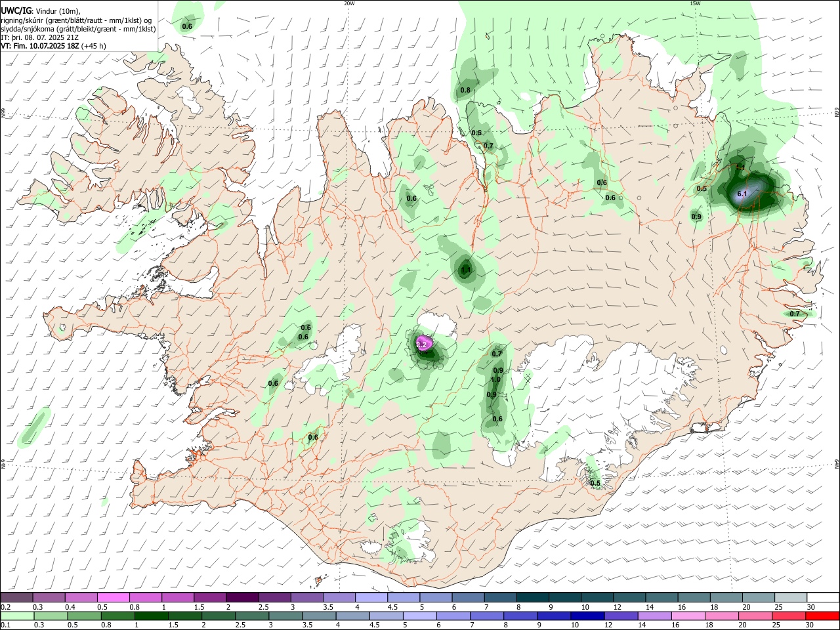Pick the navy blue rain swatch between 10 and 12
This screenshot has width=840, height=630.
click(x=587, y=616)
